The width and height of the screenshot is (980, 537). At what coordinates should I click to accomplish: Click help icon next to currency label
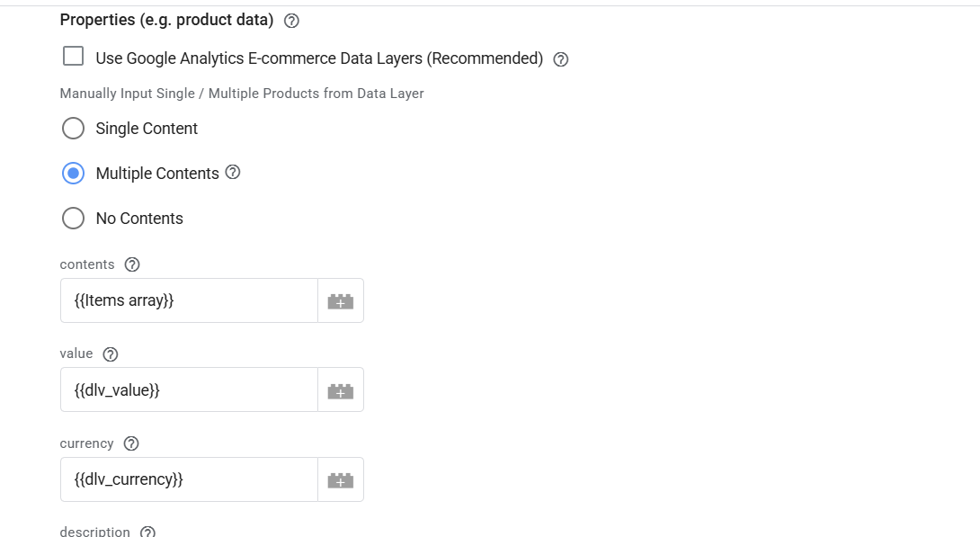point(131,443)
